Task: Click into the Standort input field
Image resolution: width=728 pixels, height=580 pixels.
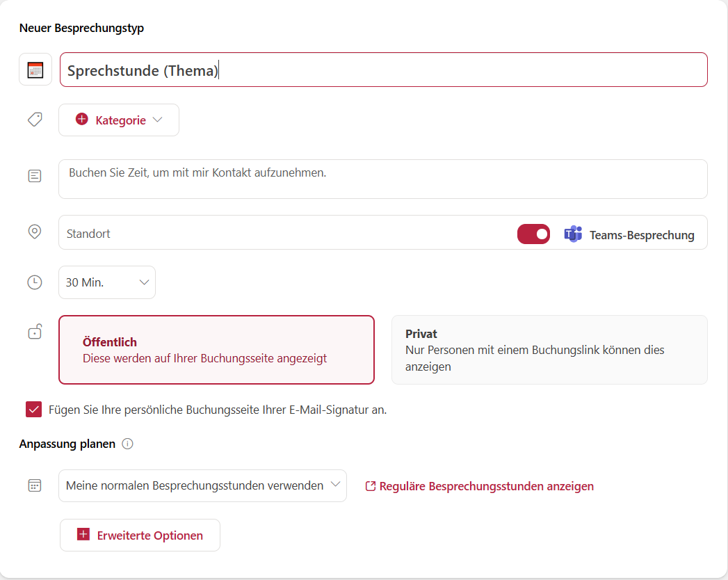Action: pyautogui.click(x=278, y=234)
